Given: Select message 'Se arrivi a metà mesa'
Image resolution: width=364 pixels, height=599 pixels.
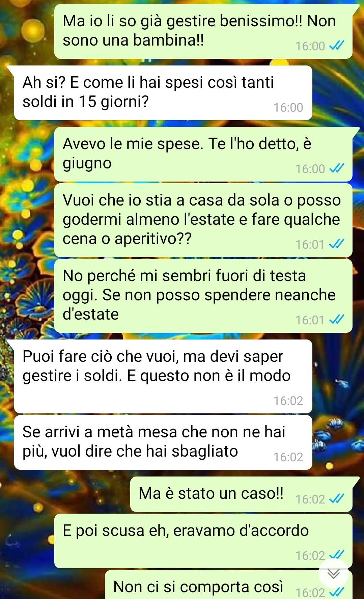Looking at the screenshot, I should click(x=163, y=442).
